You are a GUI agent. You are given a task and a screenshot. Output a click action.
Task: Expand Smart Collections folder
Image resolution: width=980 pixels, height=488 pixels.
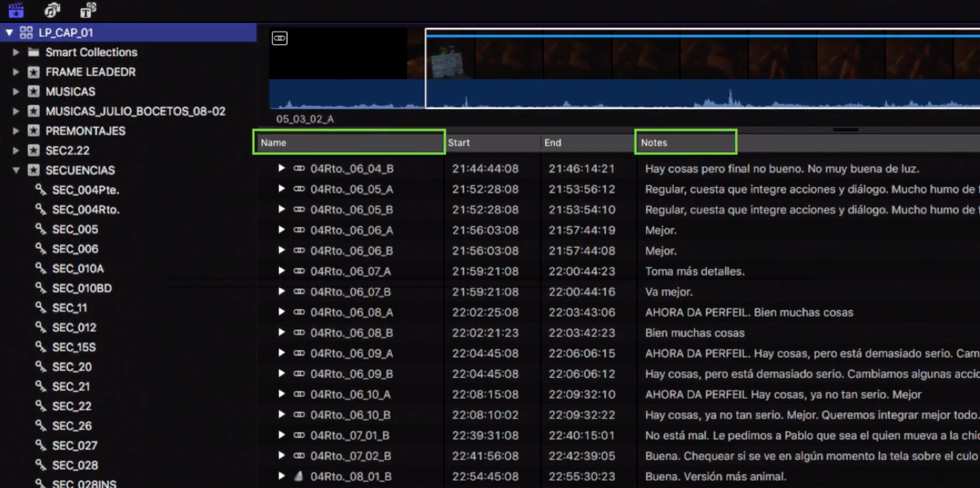click(16, 52)
